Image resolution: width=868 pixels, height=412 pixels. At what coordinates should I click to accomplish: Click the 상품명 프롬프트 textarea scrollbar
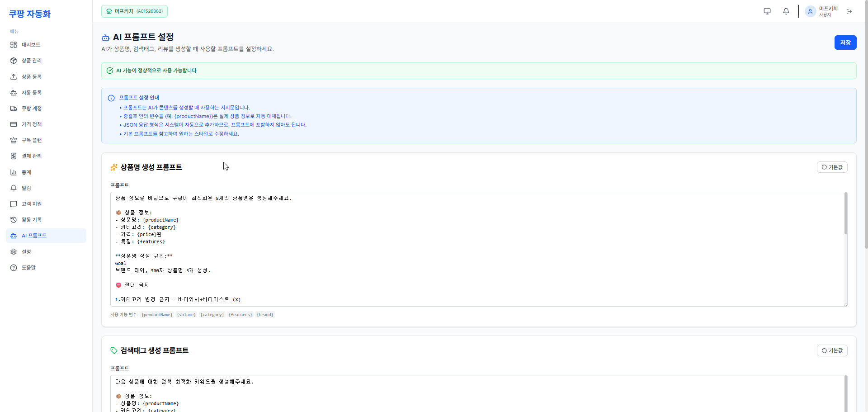[x=846, y=213]
